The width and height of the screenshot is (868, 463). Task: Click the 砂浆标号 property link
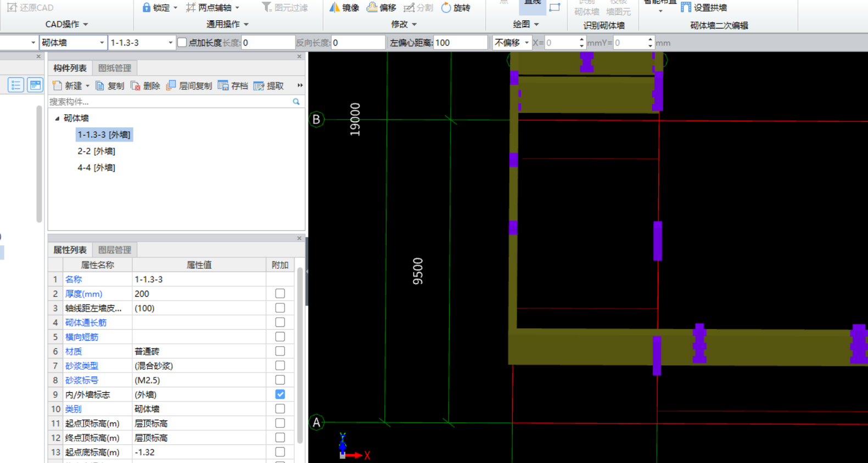click(x=82, y=380)
